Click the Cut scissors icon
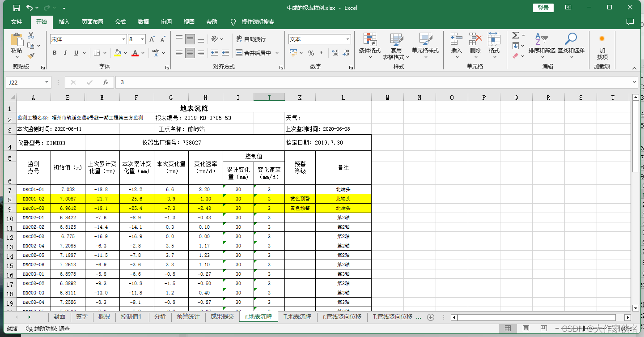The height and width of the screenshot is (337, 644). 31,35
